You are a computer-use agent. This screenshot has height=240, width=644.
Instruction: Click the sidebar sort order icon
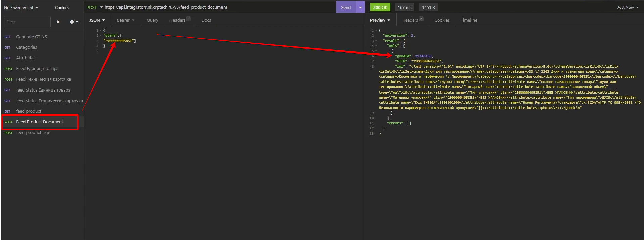click(58, 22)
